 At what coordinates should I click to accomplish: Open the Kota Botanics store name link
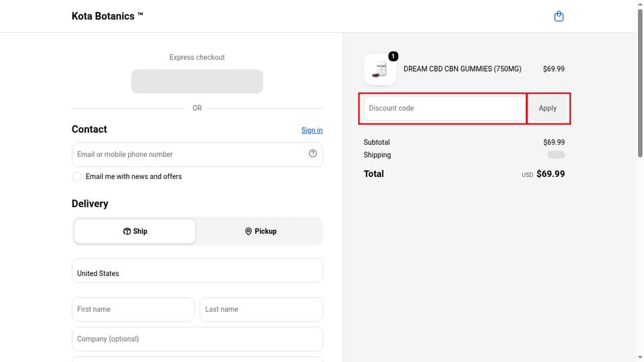point(107,16)
